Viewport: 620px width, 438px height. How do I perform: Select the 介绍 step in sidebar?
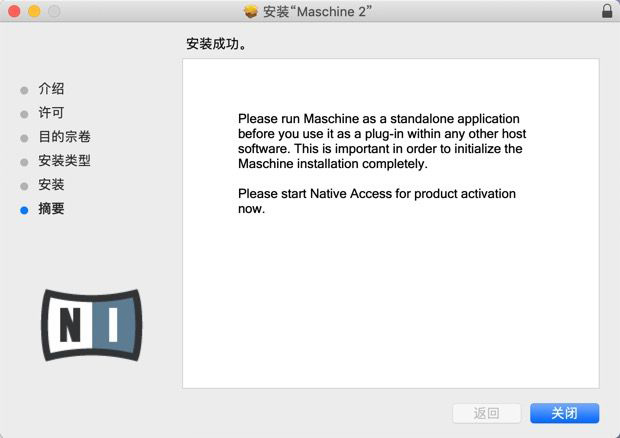(x=51, y=89)
